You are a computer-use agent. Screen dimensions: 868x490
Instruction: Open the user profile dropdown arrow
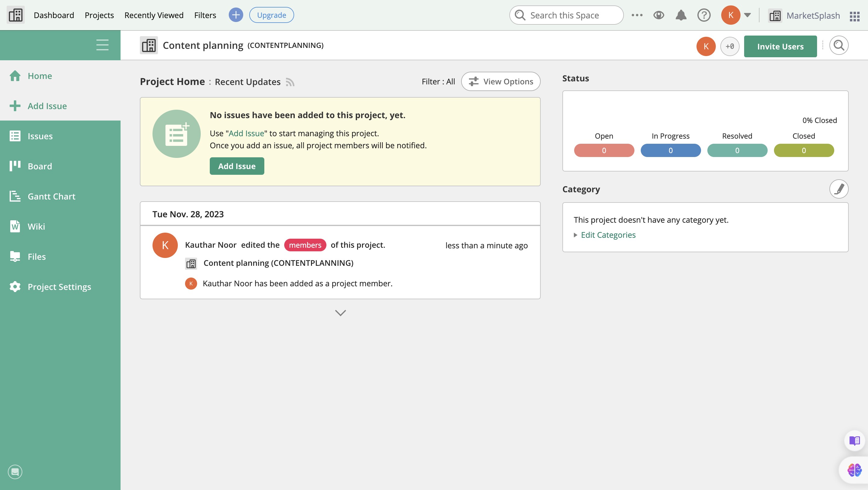pyautogui.click(x=747, y=15)
